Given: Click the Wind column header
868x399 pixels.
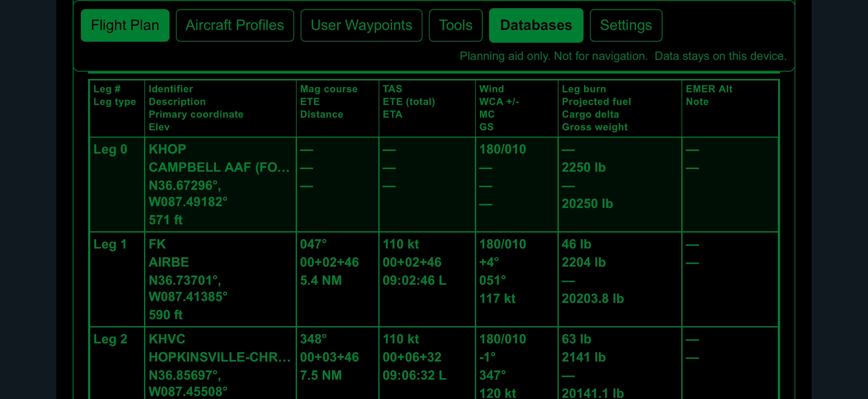Looking at the screenshot, I should (x=492, y=89).
